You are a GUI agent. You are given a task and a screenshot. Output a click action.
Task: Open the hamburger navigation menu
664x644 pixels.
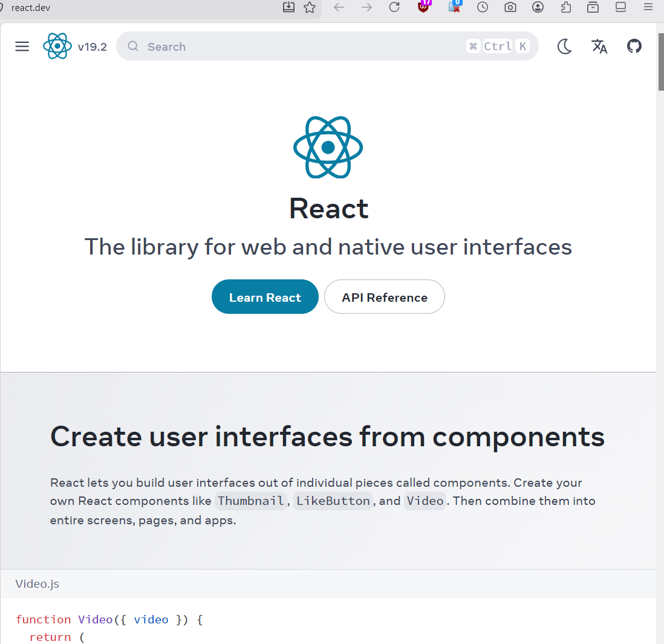22,46
